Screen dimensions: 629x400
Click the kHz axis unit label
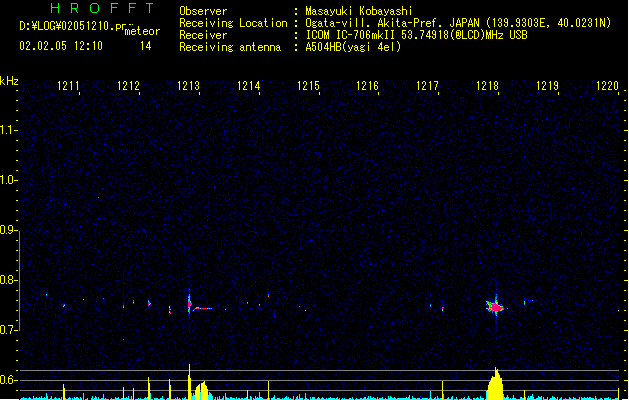point(9,81)
